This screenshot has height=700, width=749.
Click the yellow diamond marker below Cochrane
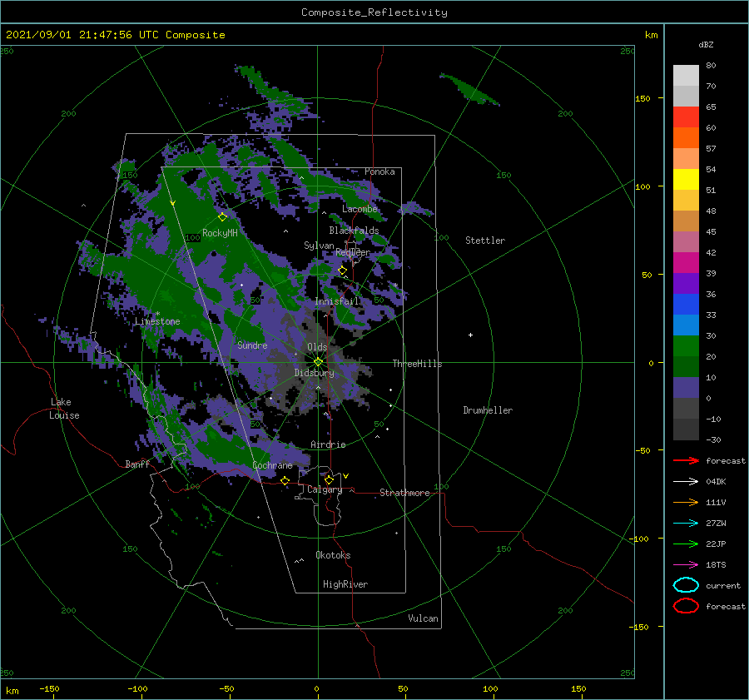click(285, 480)
